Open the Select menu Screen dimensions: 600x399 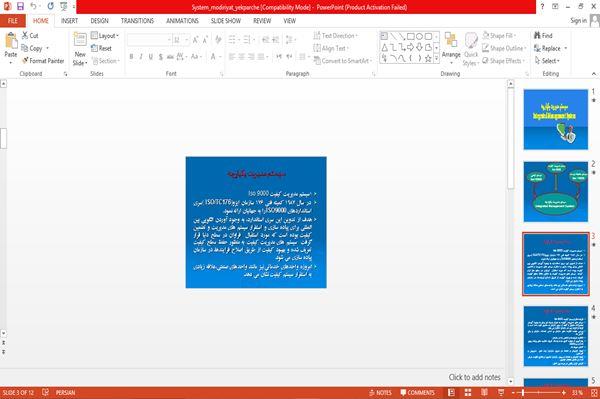[x=547, y=61]
